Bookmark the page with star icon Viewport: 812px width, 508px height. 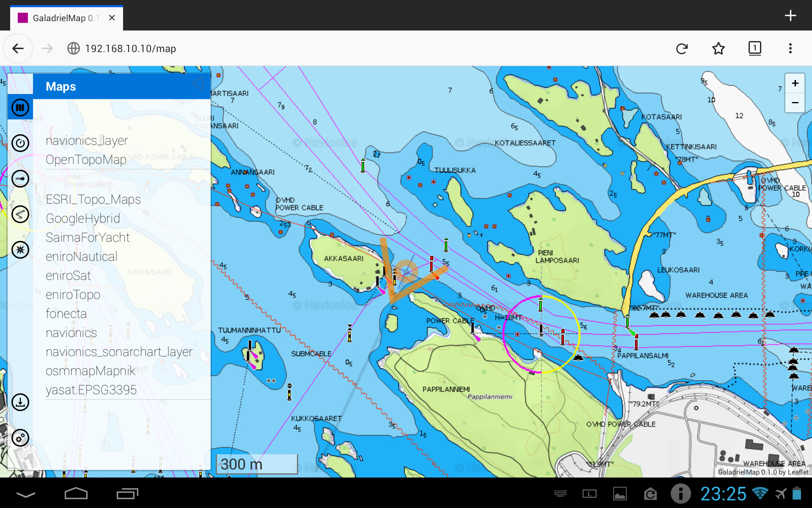click(718, 49)
